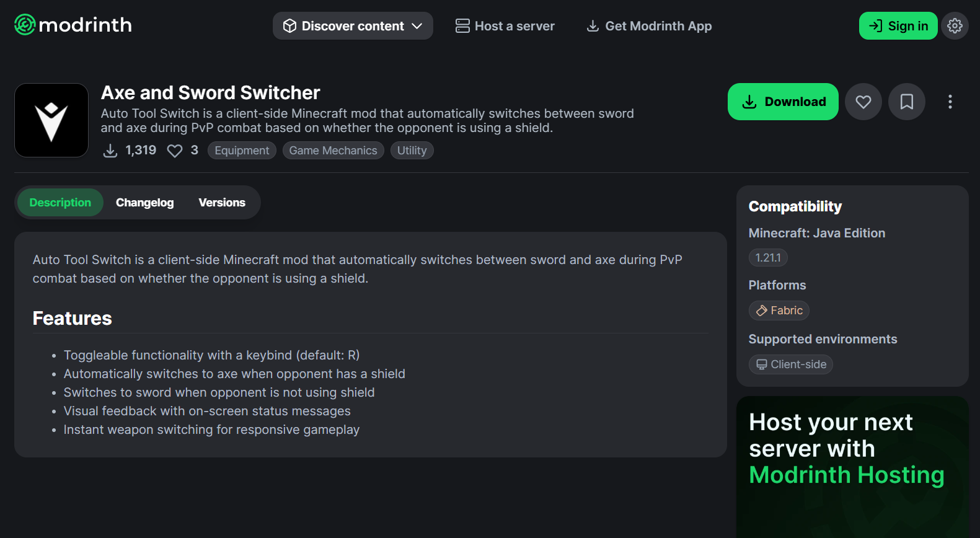The image size is (980, 538).
Task: Select the Description tab
Action: [x=60, y=203]
